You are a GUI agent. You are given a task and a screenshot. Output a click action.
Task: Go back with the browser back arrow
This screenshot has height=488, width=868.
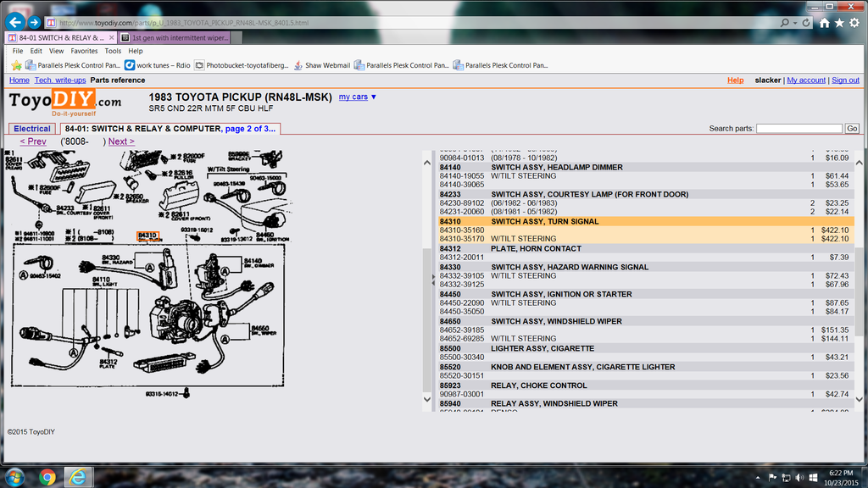pyautogui.click(x=15, y=22)
